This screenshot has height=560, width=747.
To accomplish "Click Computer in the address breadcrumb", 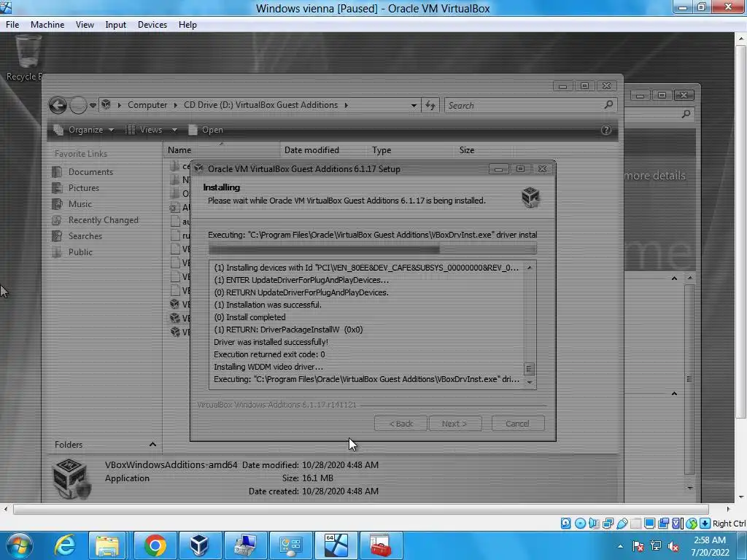I will click(x=147, y=105).
